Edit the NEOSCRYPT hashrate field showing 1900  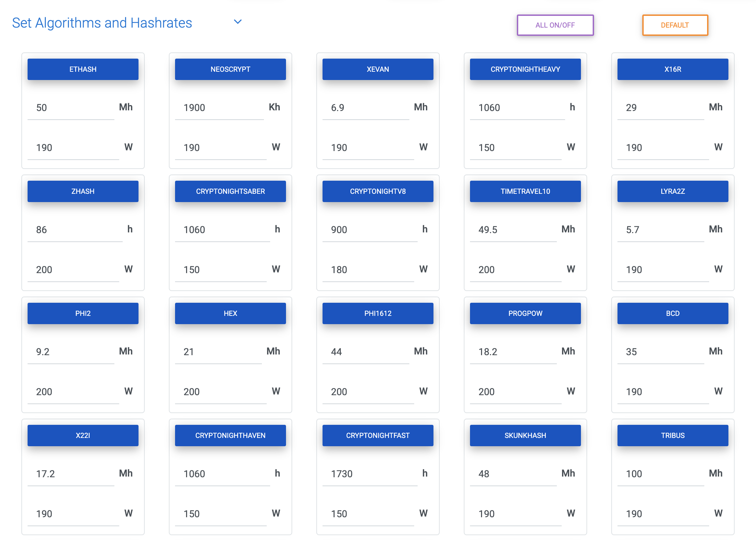click(x=219, y=108)
